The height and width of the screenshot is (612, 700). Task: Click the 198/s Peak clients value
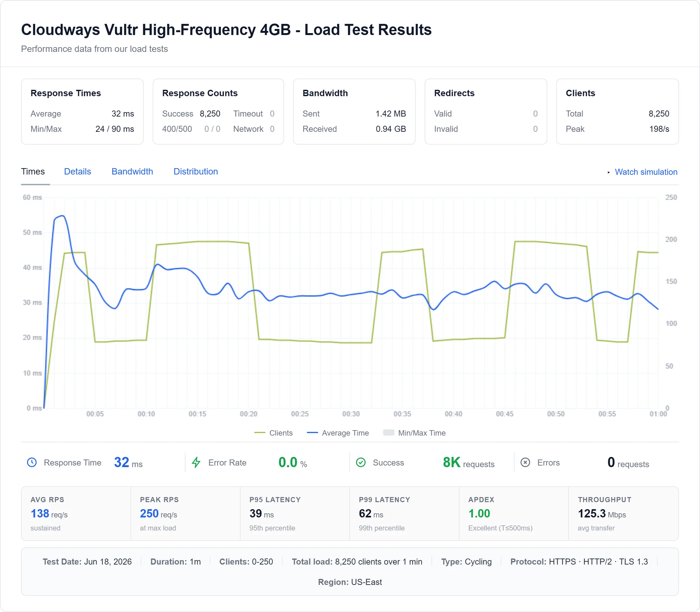659,129
